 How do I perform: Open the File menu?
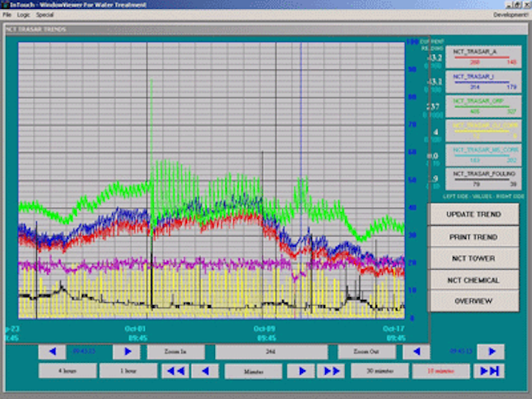pyautogui.click(x=7, y=15)
